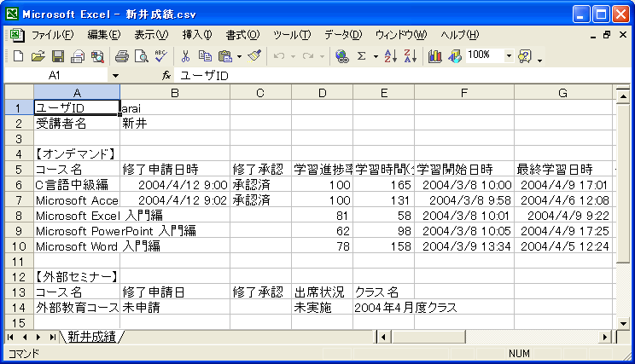Expand the Paste options dropdown arrow
Image resolution: width=635 pixels, height=364 pixels.
coord(239,56)
